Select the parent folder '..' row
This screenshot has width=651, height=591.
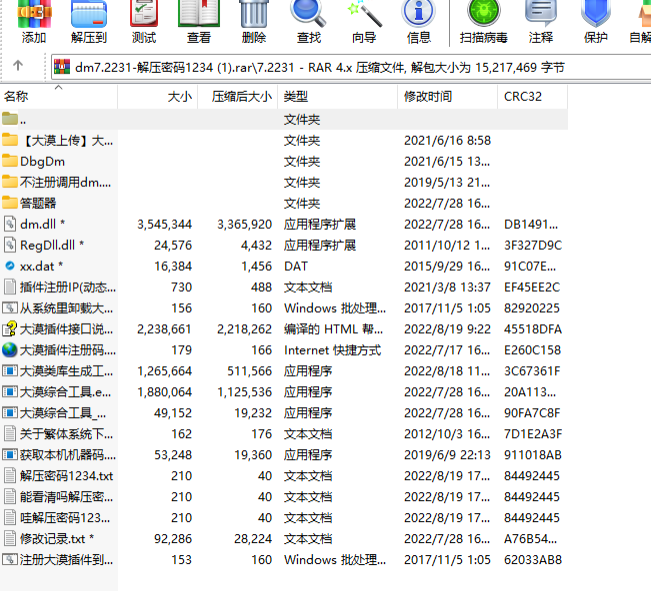coord(284,120)
